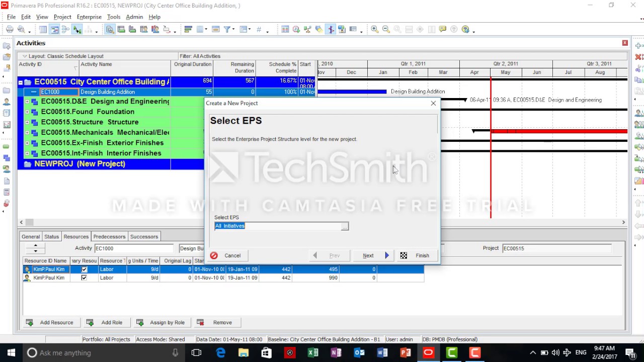Screen dimensions: 644x362
Task: Expand the EC00515.Int-Finish Interior Finishes node
Action: point(27,153)
